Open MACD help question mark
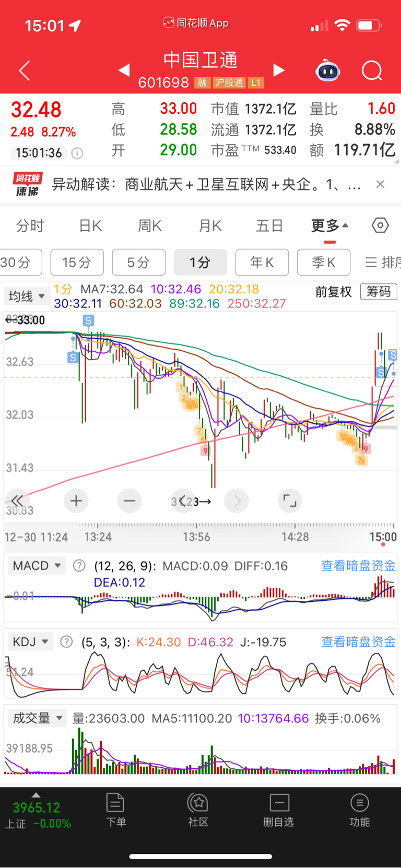 click(79, 566)
